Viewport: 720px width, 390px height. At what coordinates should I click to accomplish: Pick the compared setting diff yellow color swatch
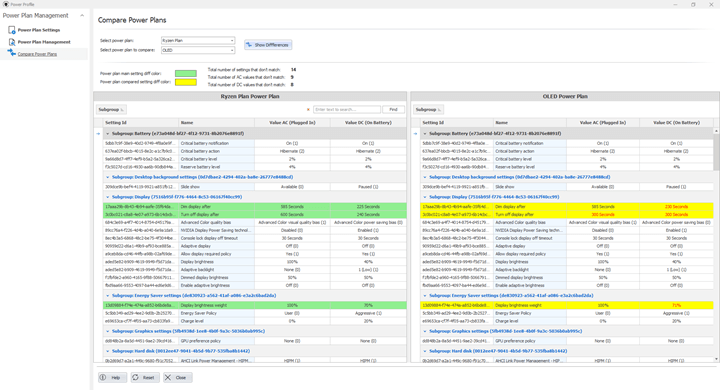click(x=186, y=82)
